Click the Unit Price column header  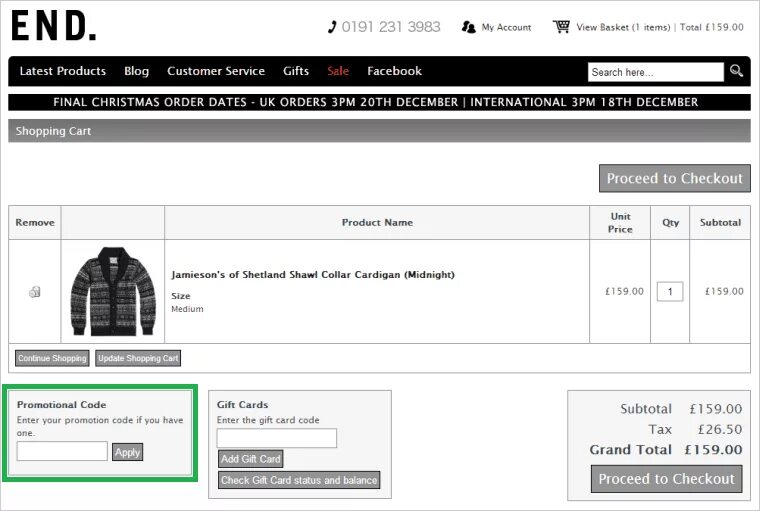pyautogui.click(x=620, y=223)
